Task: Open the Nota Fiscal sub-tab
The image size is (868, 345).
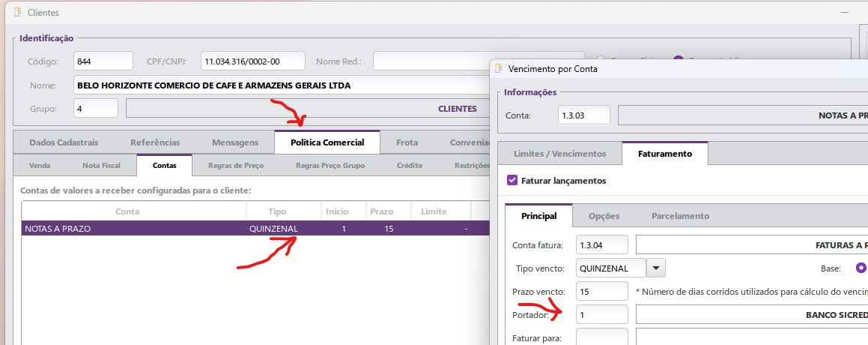Action: [x=100, y=166]
